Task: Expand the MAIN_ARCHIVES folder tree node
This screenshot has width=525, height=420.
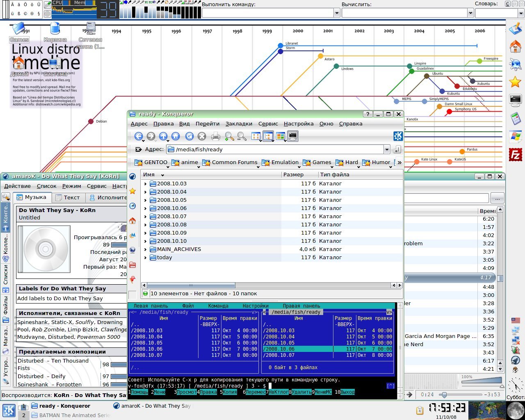Action: click(x=145, y=249)
